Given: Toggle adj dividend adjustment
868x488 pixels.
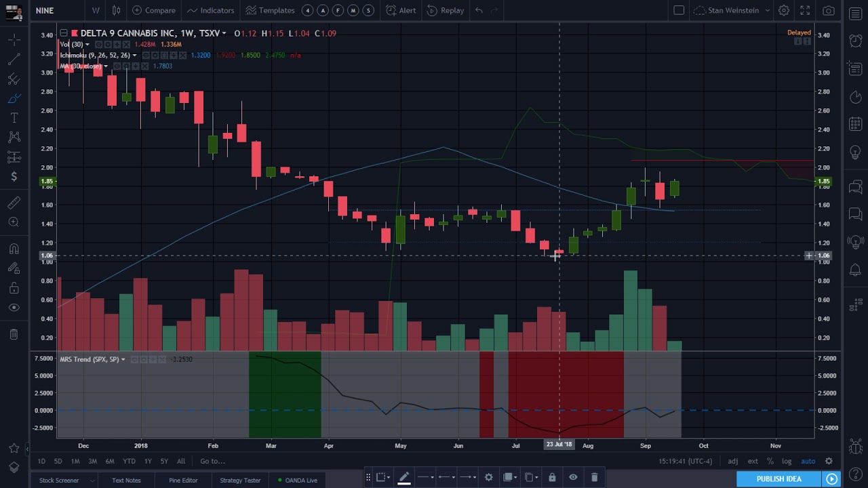Looking at the screenshot, I should [733, 462].
